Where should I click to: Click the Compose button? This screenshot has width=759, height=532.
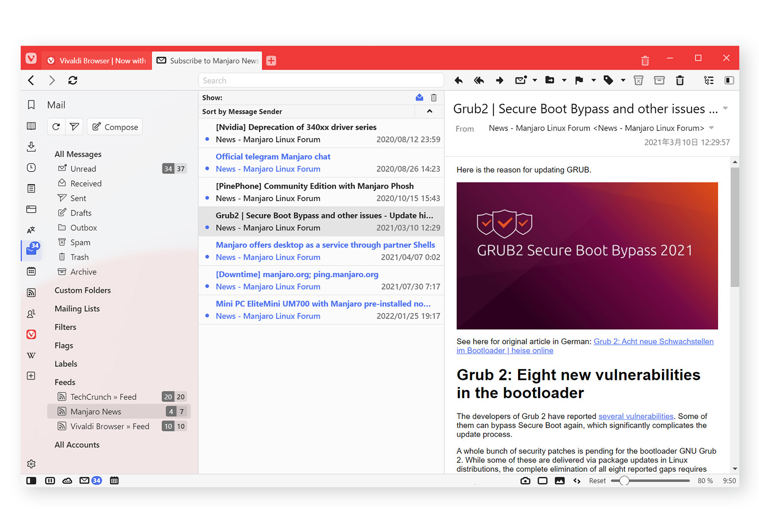pyautogui.click(x=115, y=127)
